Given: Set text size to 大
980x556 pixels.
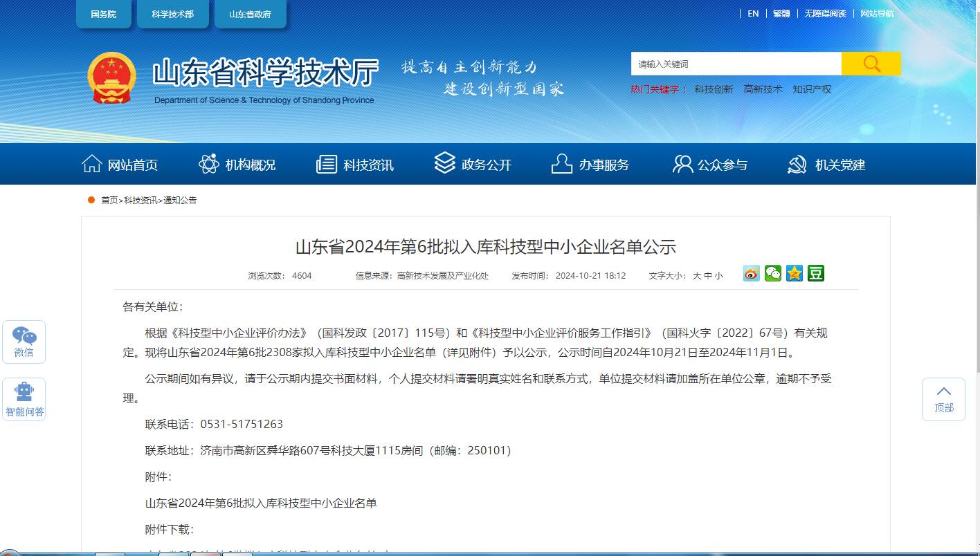Looking at the screenshot, I should (x=697, y=276).
